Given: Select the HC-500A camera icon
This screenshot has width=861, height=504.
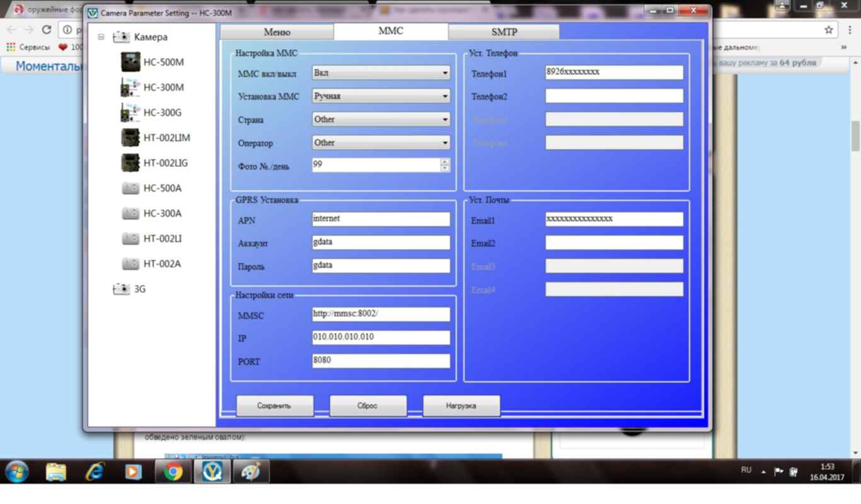Looking at the screenshot, I should coord(130,188).
